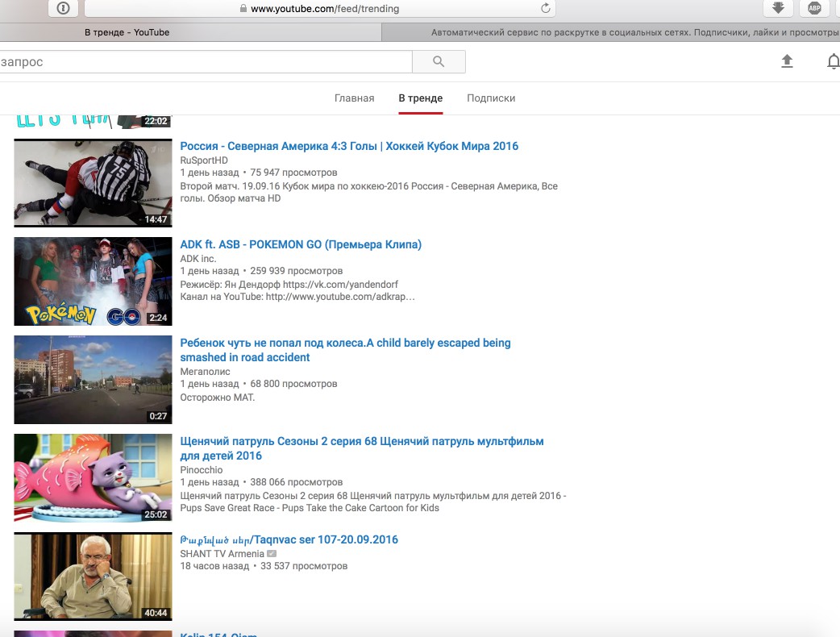
Task: Select the В тренде tab
Action: point(421,98)
